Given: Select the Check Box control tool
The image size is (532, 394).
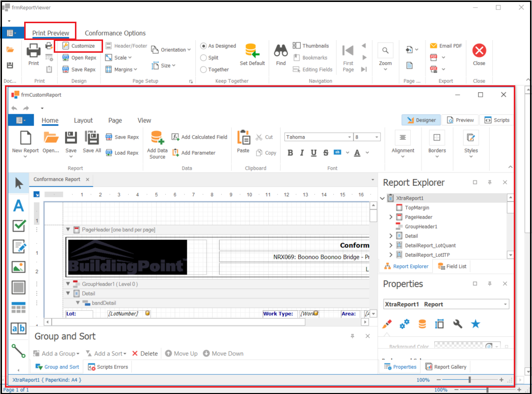Looking at the screenshot, I should pos(19,225).
